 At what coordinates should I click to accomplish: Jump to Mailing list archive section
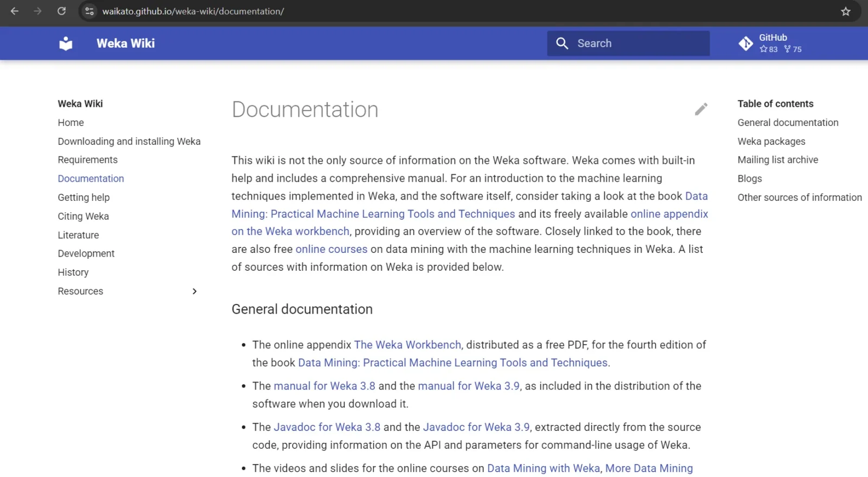[778, 160]
